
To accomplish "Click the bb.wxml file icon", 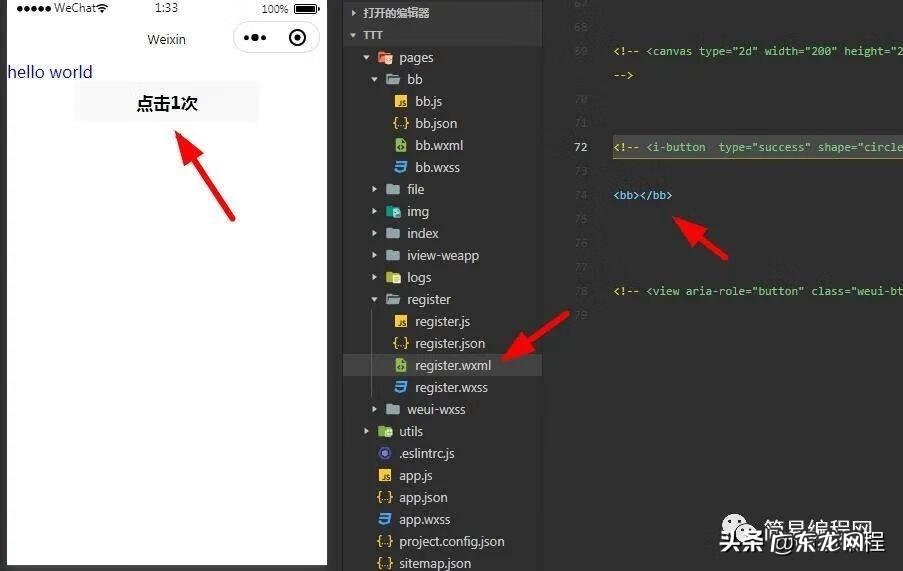I will [x=400, y=146].
